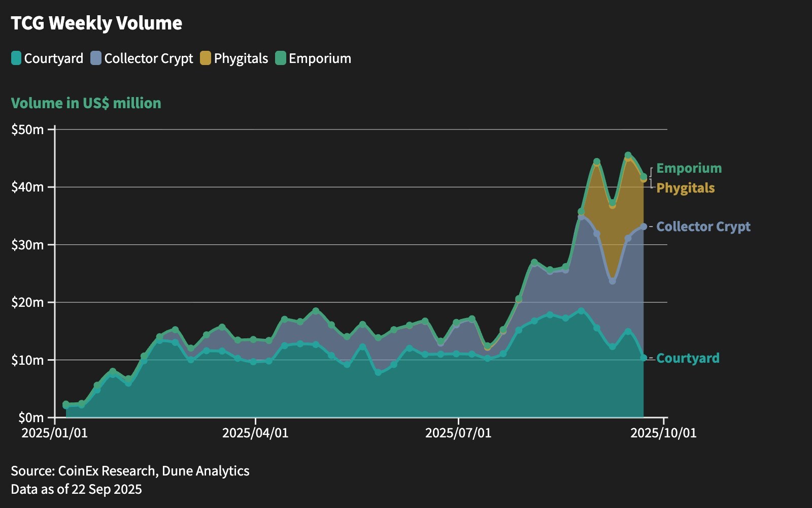
Task: Click the 2025/01/01 x-axis date label
Action: tap(54, 433)
